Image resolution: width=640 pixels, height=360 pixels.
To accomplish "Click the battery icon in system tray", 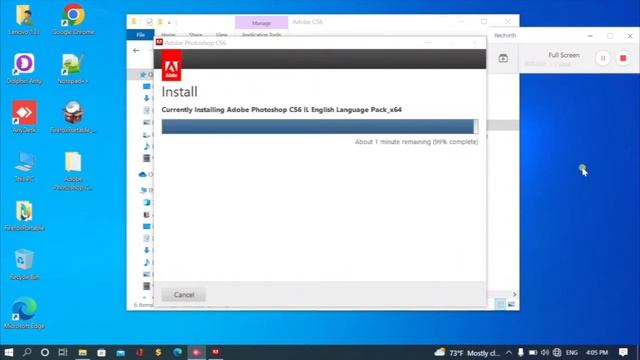I will 533,353.
